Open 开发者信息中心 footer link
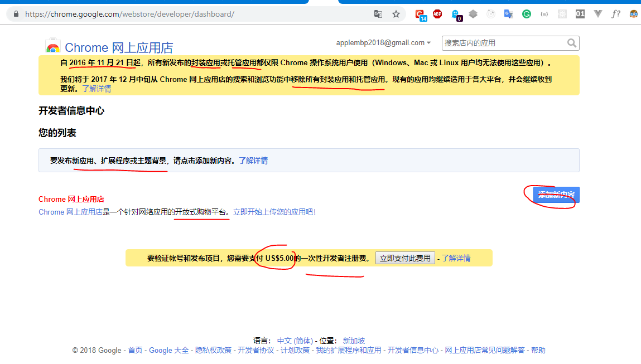This screenshot has width=641, height=364. (x=413, y=350)
